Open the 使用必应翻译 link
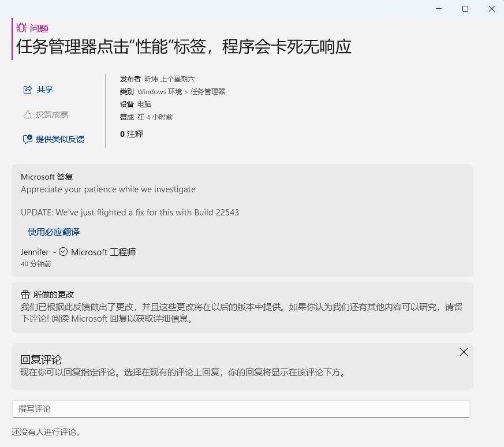The width and height of the screenshot is (504, 447). tap(54, 232)
